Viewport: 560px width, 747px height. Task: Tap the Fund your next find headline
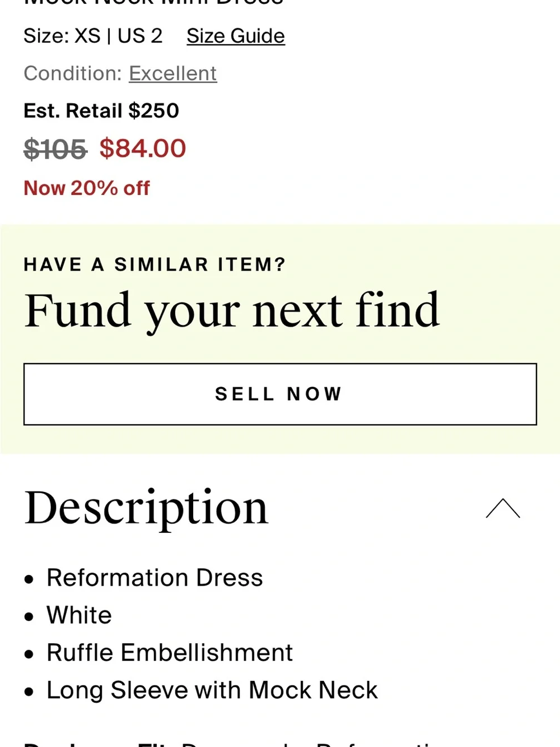click(232, 311)
